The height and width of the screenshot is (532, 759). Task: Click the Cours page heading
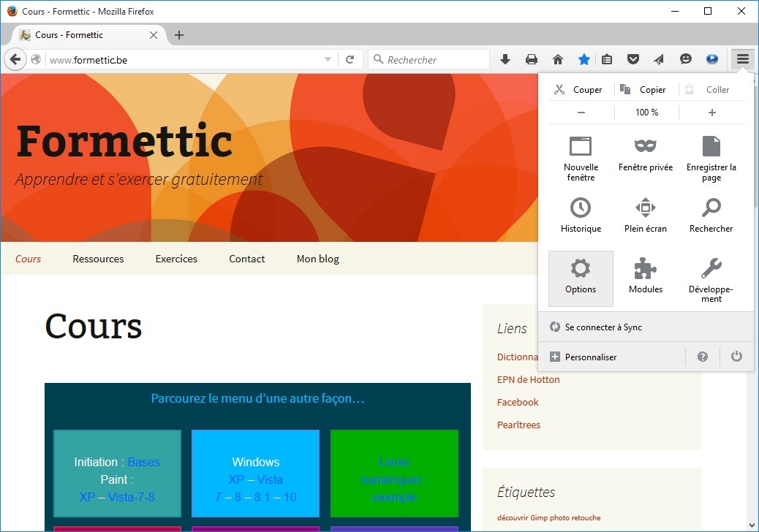coord(94,326)
